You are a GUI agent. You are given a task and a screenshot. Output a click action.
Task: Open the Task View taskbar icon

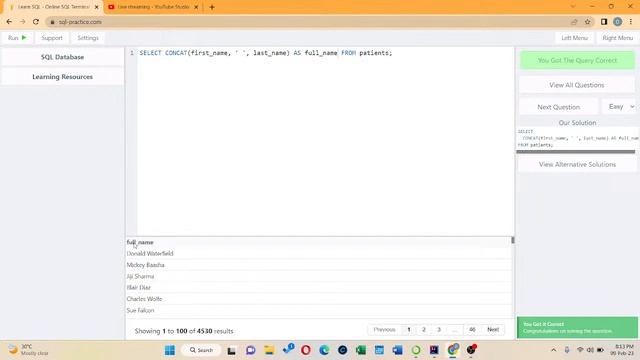tap(231, 350)
